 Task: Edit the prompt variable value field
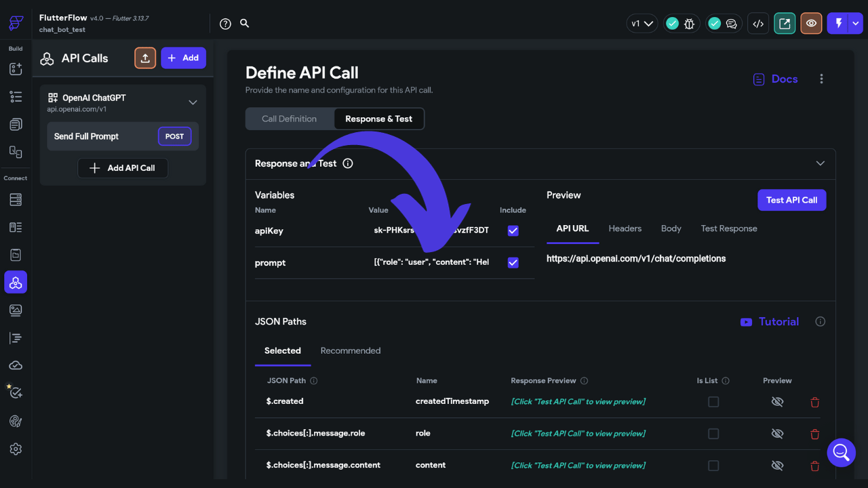tap(431, 262)
